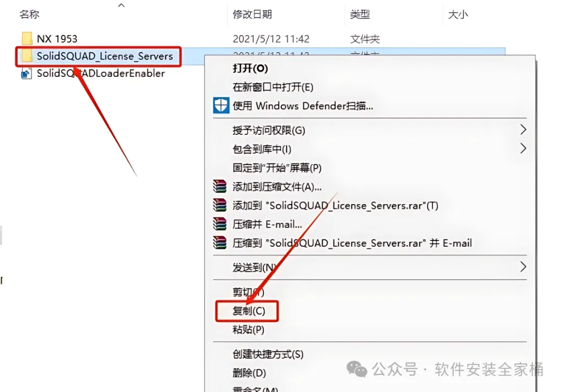Image resolution: width=562 pixels, height=392 pixels.
Task: Expand the 发送到(N) submenu arrow
Action: pos(523,267)
